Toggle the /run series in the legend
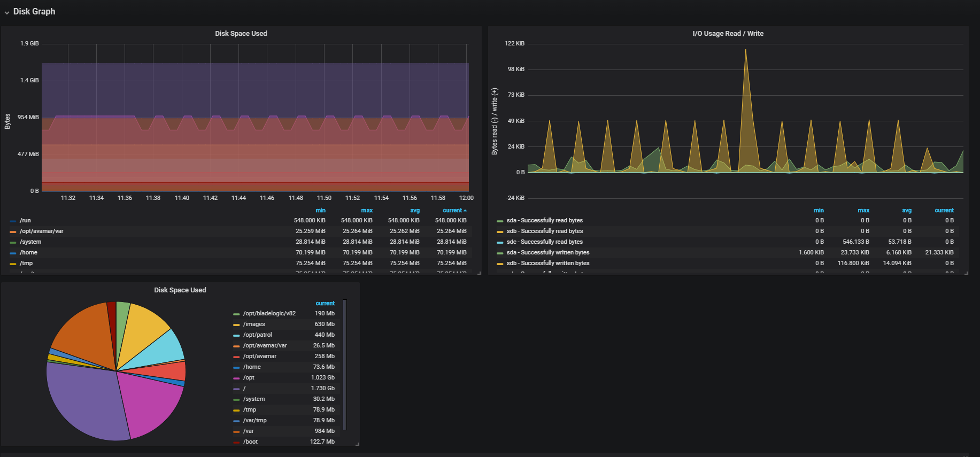The width and height of the screenshot is (980, 457). 25,221
